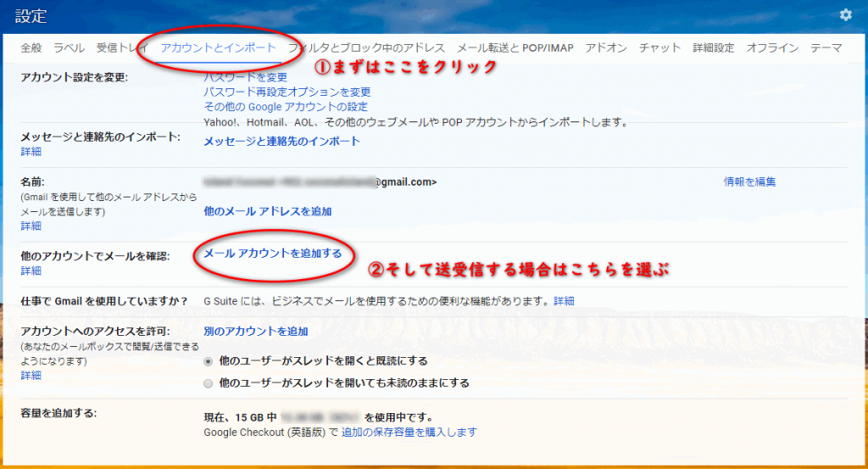
Task: Click 他のメール アドレスを追加 link
Action: 267,211
